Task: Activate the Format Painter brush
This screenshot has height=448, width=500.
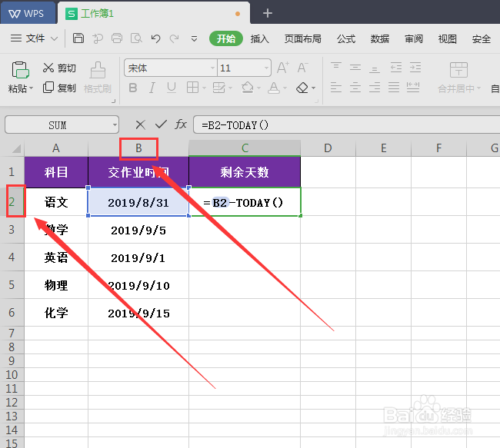Action: [98, 77]
